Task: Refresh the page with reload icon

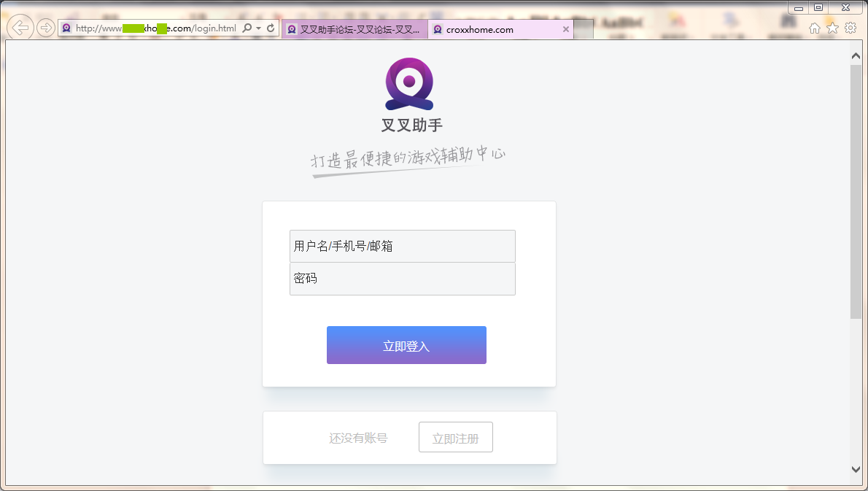Action: point(271,28)
